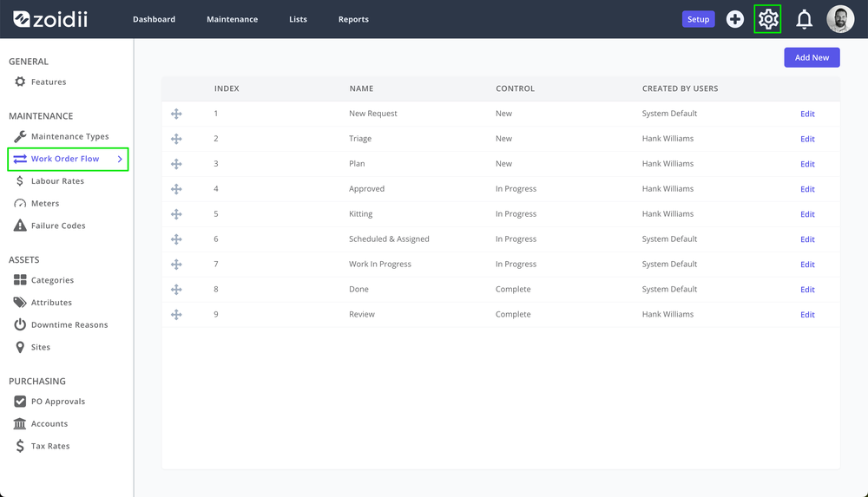Edit the Scheduled & Assigned status
This screenshot has width=868, height=497.
point(807,239)
